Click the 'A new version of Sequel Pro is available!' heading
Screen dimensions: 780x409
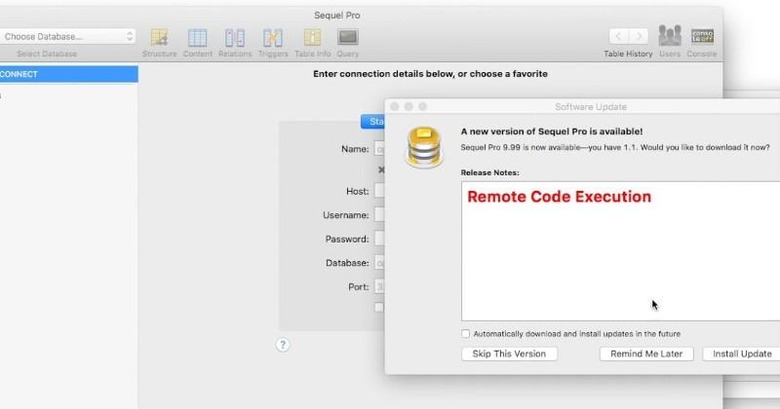click(x=552, y=131)
